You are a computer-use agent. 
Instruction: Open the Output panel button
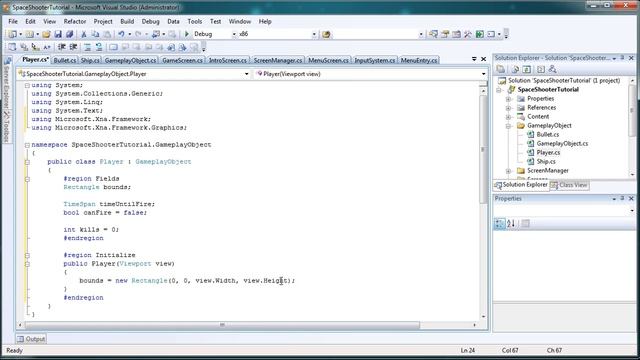31,339
